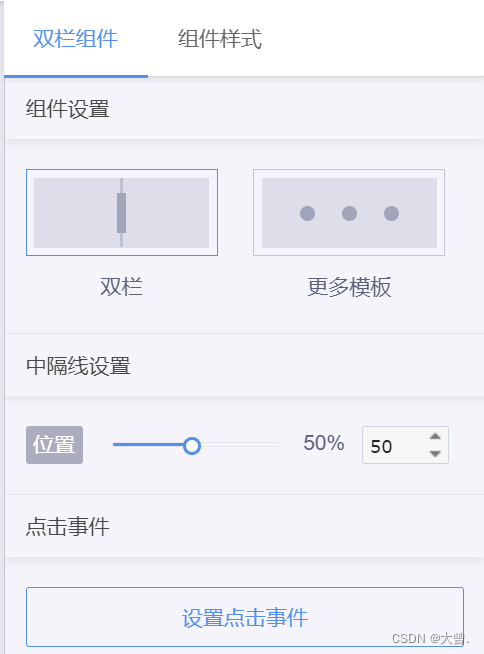484x654 pixels.
Task: Select the 双栏 layout template thumbnail
Action: [122, 213]
